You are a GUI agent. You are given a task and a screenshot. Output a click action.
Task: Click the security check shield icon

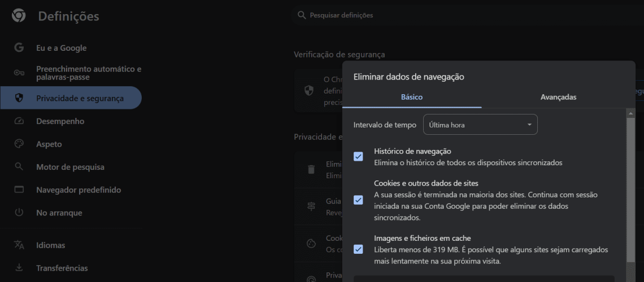(x=309, y=91)
